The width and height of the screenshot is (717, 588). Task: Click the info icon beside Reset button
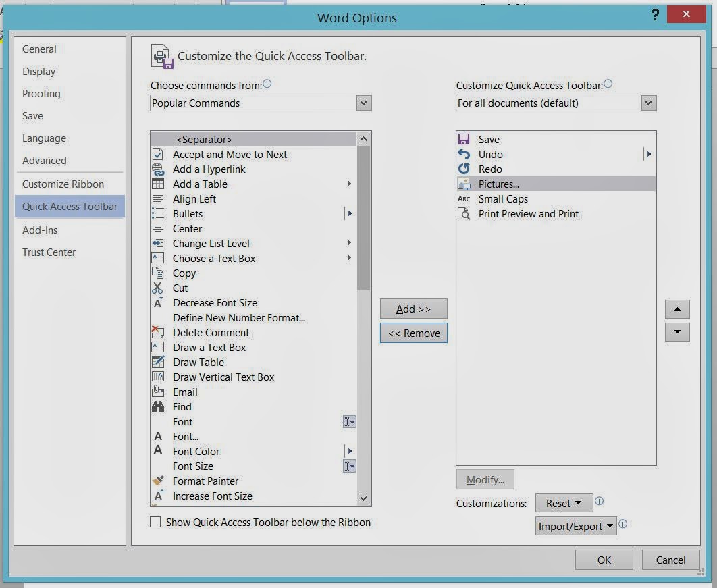pos(599,501)
